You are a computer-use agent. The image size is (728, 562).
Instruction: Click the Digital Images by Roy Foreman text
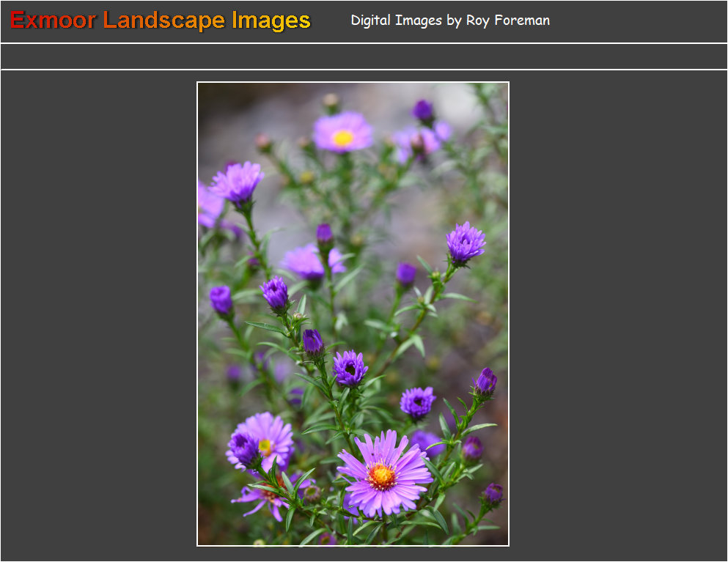[450, 21]
